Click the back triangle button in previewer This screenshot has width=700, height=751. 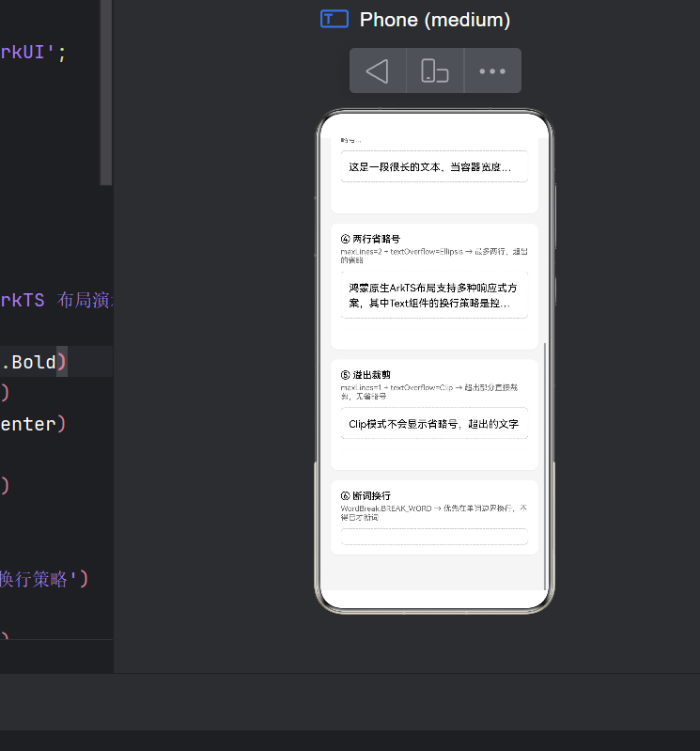pyautogui.click(x=378, y=70)
